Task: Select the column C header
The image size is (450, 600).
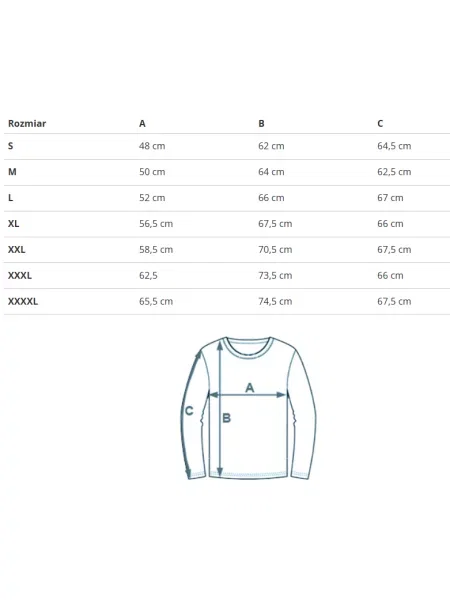Action: tap(380, 124)
